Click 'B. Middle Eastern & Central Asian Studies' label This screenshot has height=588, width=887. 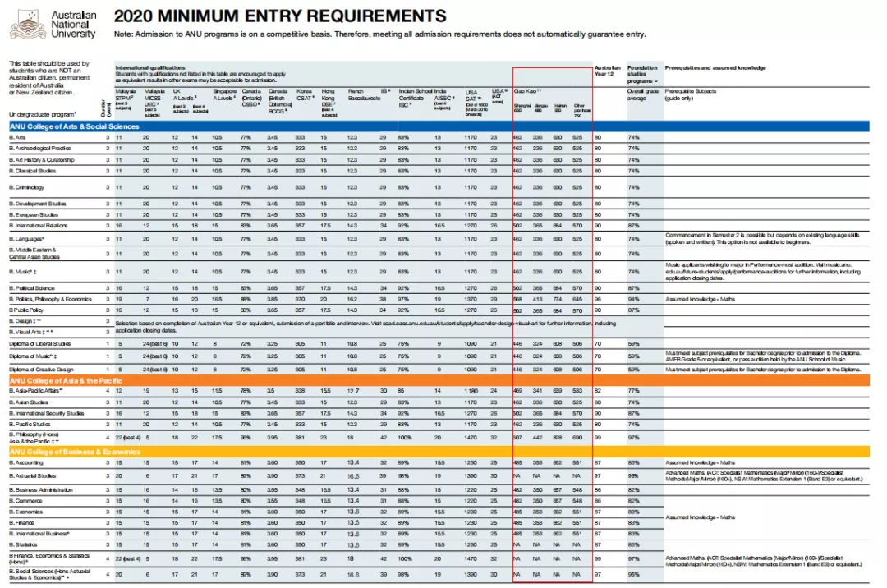[x=34, y=253]
